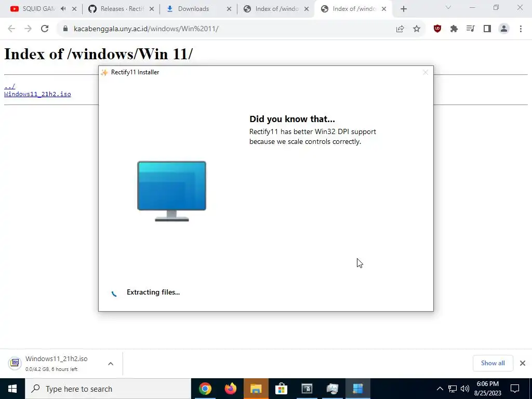
Task: Open the dark framed taskbar app
Action: tap(307, 389)
